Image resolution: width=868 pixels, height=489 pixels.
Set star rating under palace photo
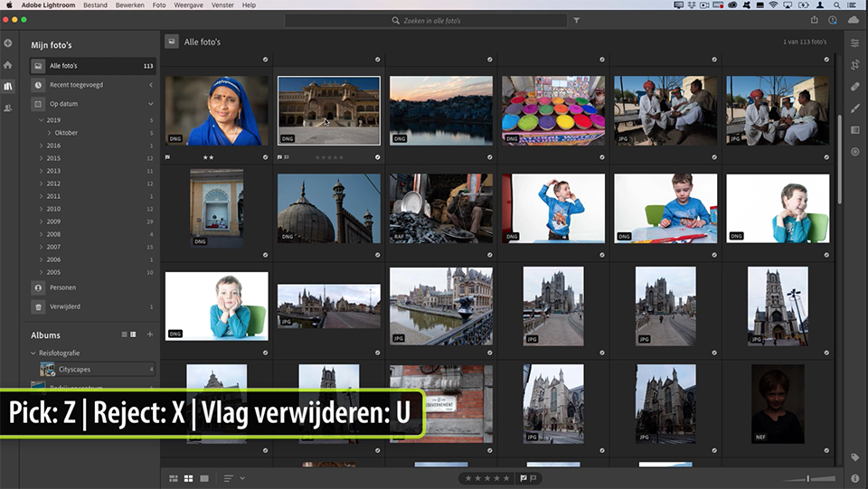point(329,157)
